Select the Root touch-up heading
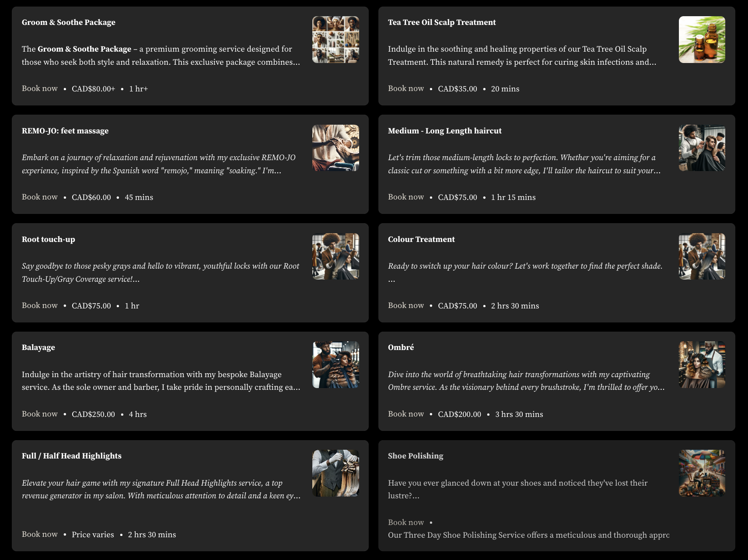 [x=49, y=239]
